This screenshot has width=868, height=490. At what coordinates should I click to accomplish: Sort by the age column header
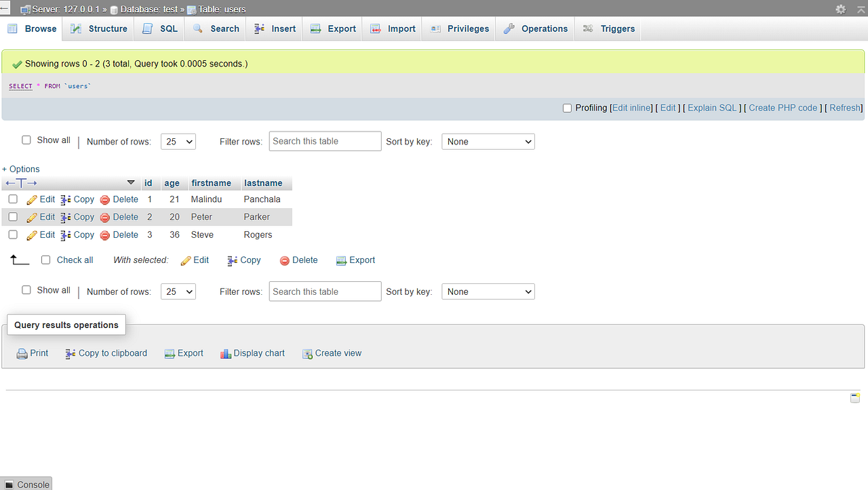[x=172, y=183]
